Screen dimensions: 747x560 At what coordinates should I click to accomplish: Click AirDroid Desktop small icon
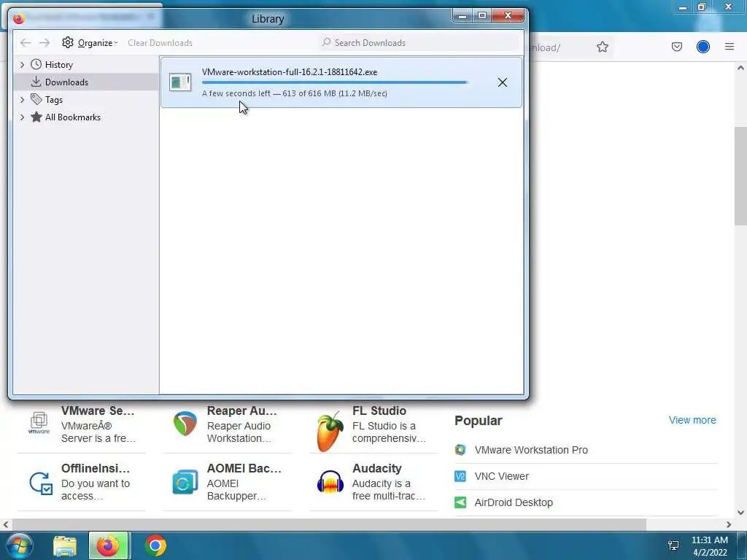460,502
